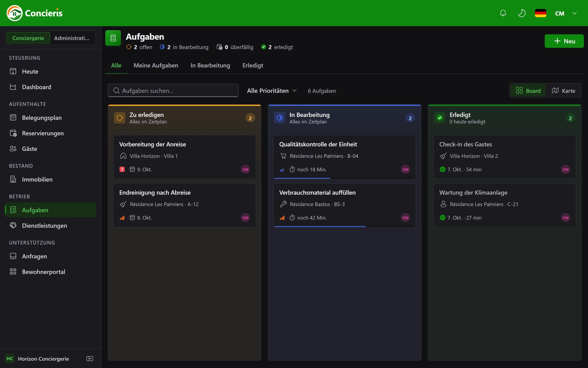Open the Gäste list

click(x=51, y=149)
